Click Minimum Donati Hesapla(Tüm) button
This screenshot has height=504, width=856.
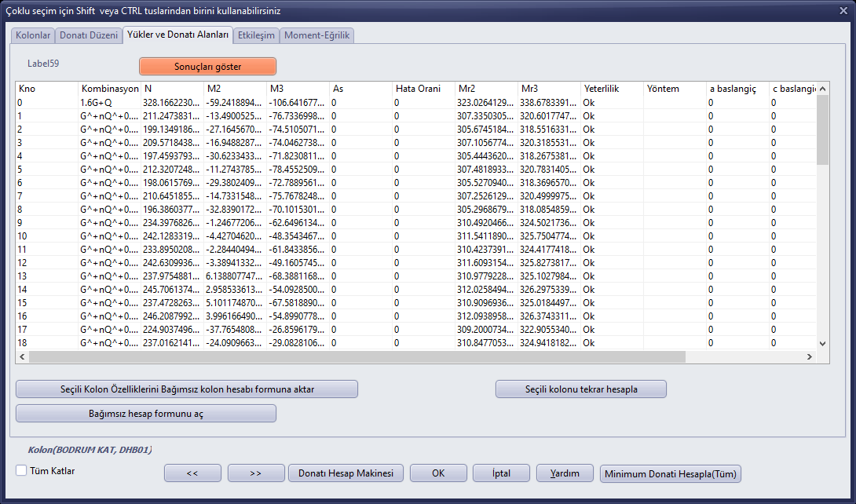[671, 473]
